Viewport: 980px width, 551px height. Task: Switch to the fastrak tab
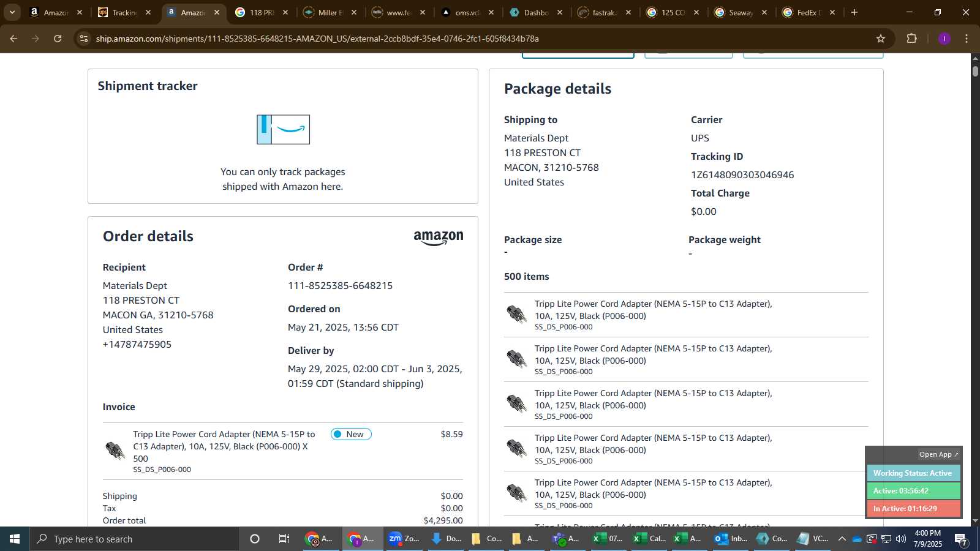605,12
